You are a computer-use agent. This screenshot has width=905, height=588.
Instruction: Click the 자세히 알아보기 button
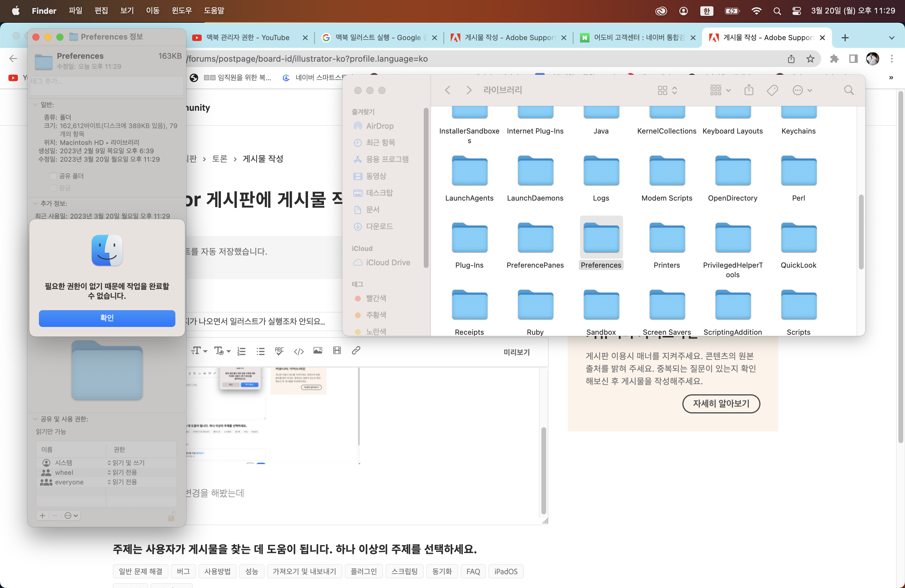(x=721, y=404)
